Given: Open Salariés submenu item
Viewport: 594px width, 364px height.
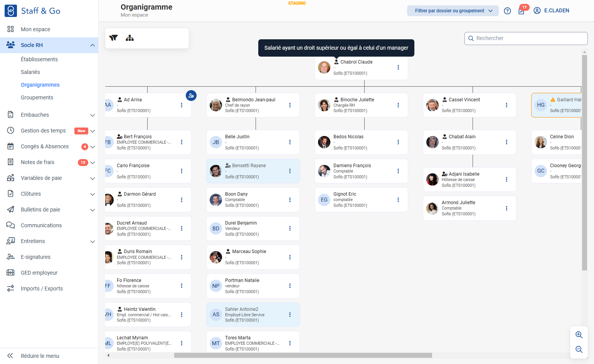Looking at the screenshot, I should coord(30,72).
